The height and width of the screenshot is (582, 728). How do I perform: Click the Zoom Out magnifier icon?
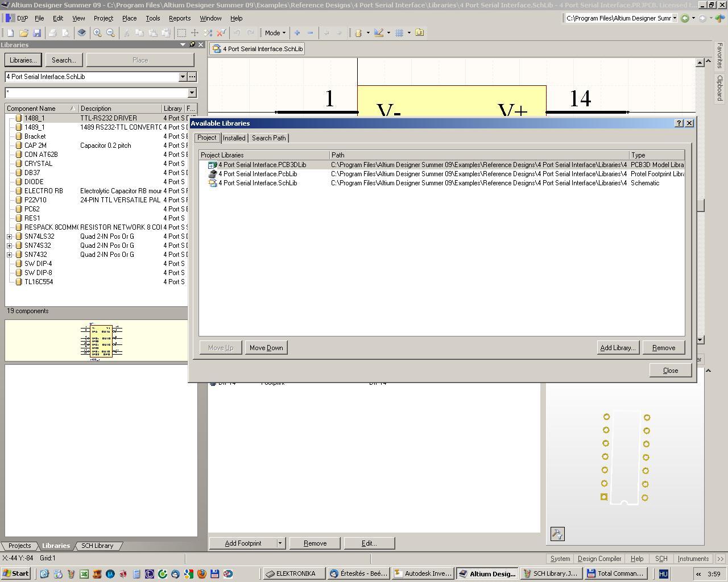click(110, 33)
